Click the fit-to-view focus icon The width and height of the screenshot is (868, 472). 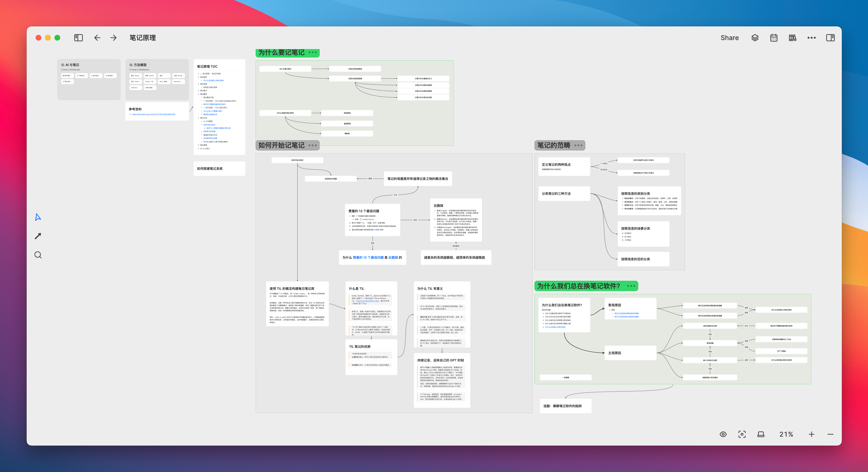[742, 434]
